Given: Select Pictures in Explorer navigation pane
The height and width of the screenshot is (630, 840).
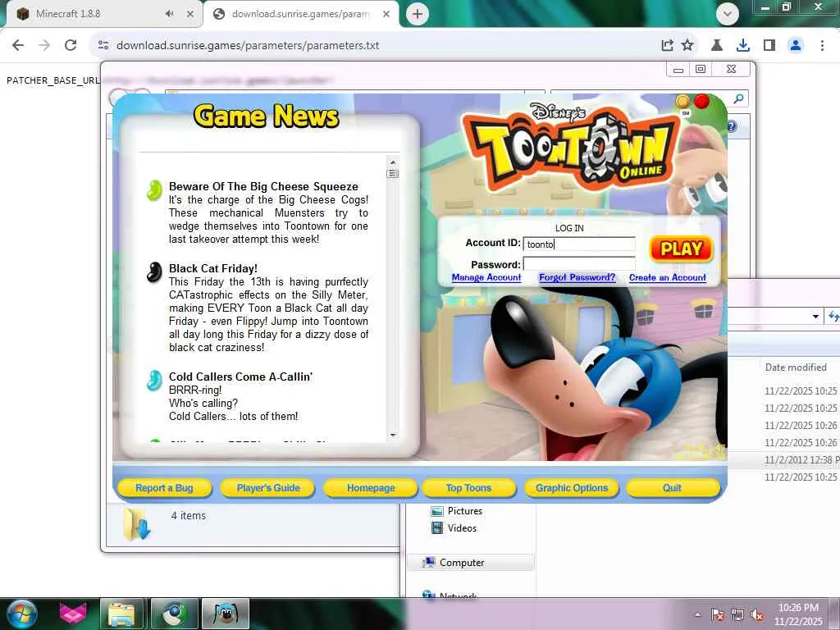Looking at the screenshot, I should pos(464,511).
